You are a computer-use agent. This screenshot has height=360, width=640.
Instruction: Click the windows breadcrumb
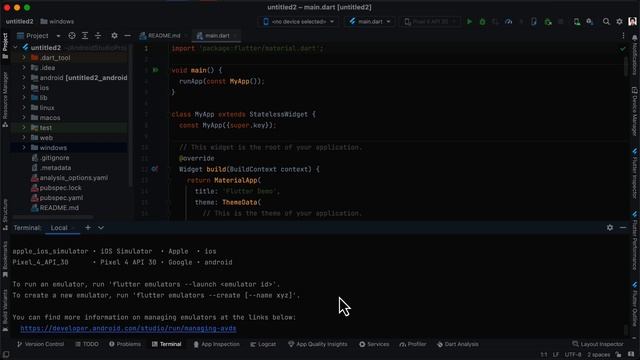click(x=58, y=21)
